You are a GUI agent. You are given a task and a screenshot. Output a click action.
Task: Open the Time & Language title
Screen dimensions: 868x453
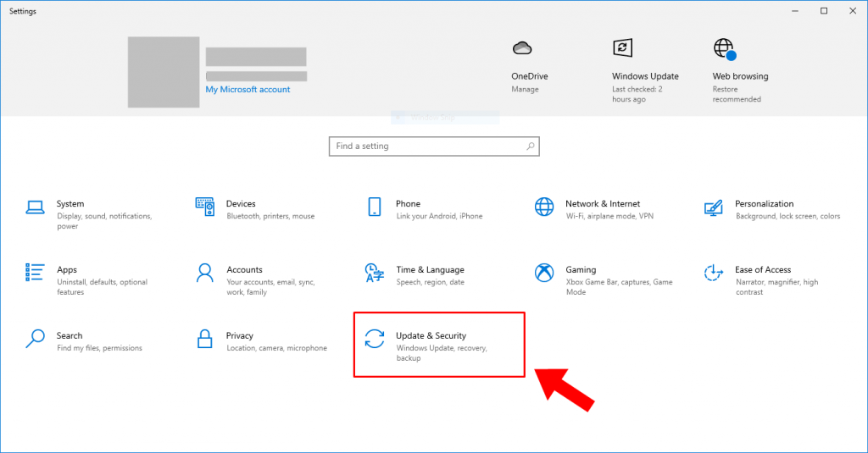click(x=430, y=269)
